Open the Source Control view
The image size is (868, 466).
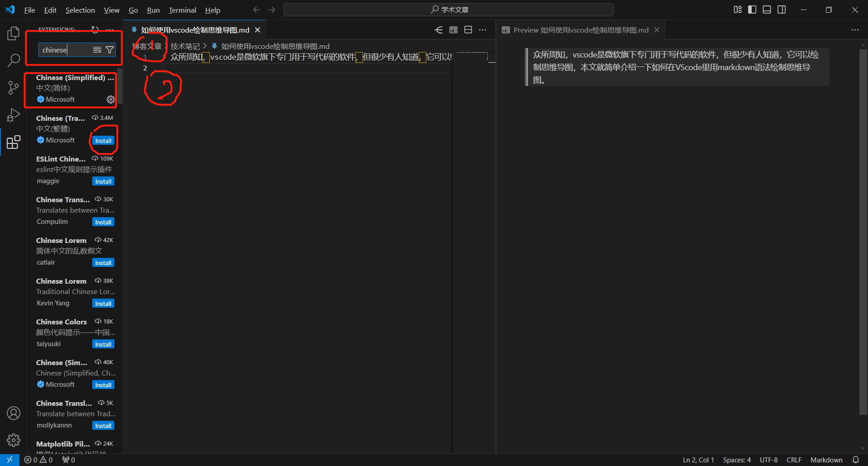[x=14, y=88]
